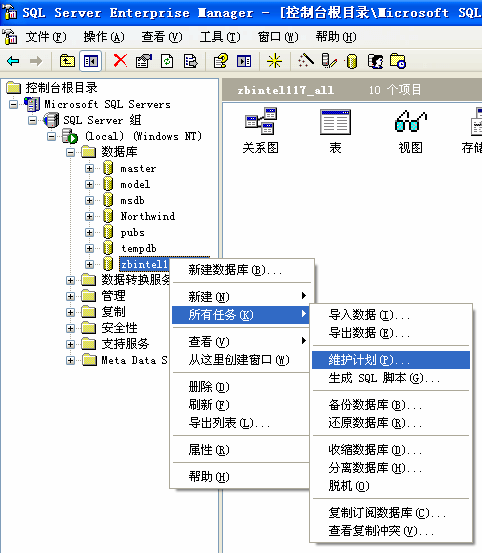This screenshot has height=553, width=482.
Task: Click the New database cylinder toolbar icon
Action: 352,61
